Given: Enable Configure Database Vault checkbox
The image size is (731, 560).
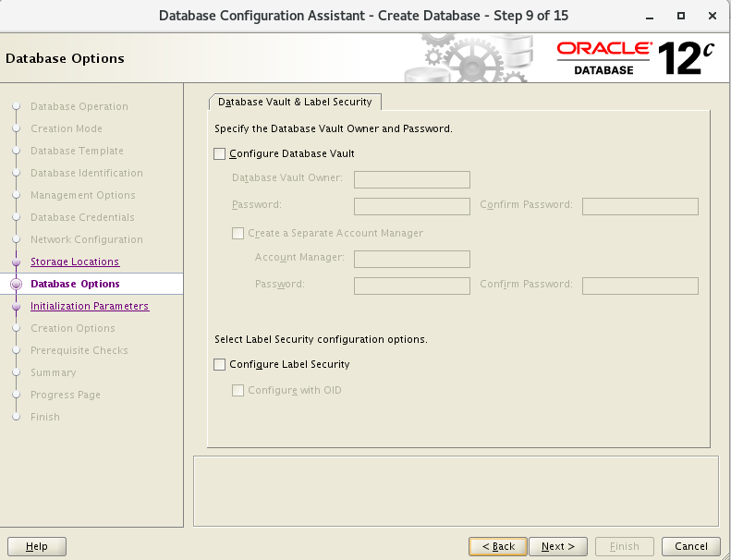Looking at the screenshot, I should [x=220, y=154].
